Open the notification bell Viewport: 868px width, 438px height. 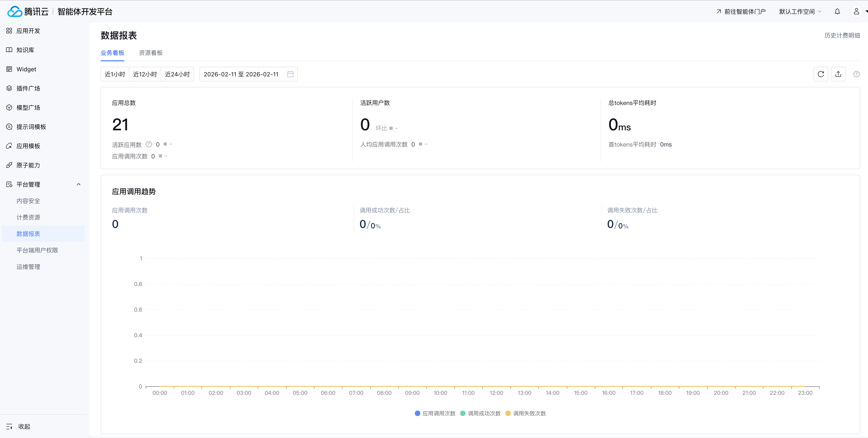click(837, 12)
